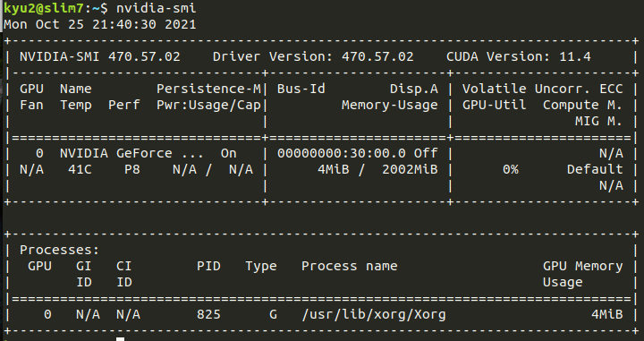
Task: Click 'Driver Version: 470.57.02' text
Action: coord(313,56)
